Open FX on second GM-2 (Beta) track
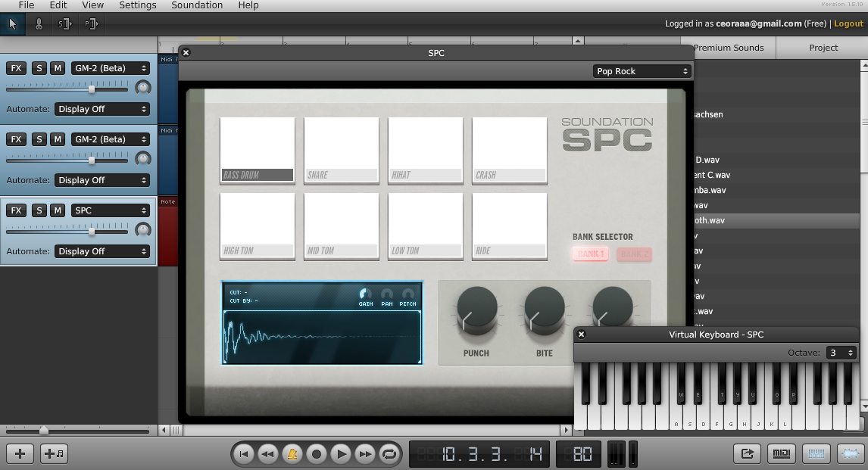The height and width of the screenshot is (470, 868). click(x=16, y=139)
